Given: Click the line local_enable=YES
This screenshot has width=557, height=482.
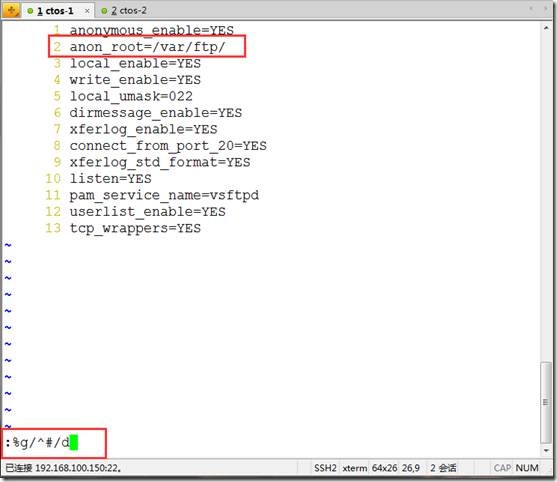Looking at the screenshot, I should pyautogui.click(x=135, y=63).
